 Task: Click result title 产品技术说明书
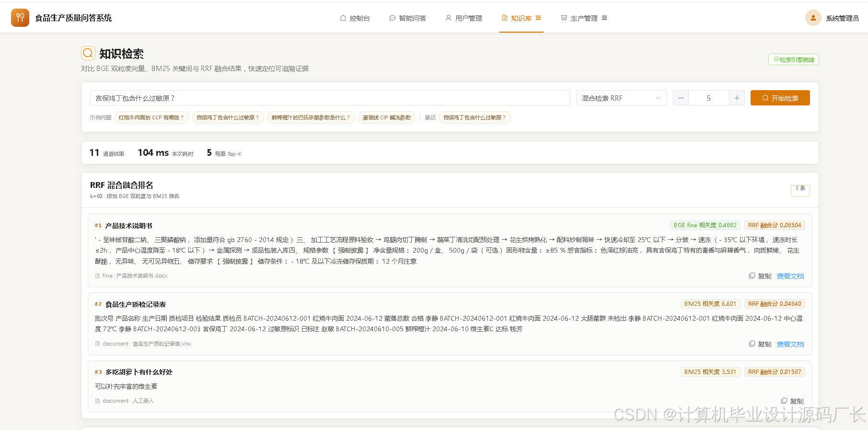click(x=128, y=226)
